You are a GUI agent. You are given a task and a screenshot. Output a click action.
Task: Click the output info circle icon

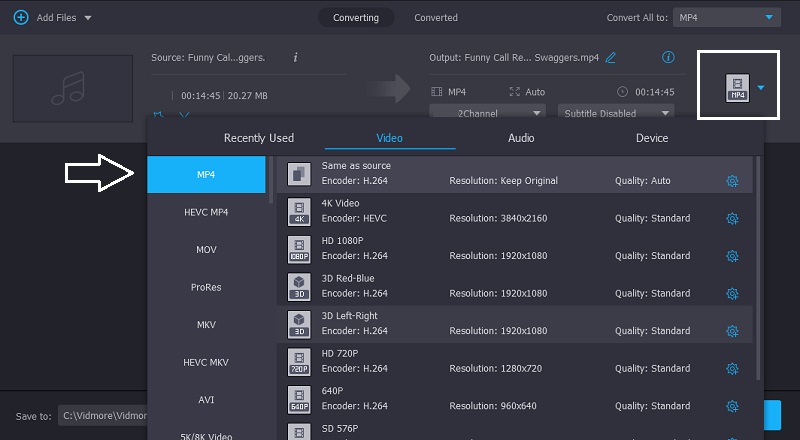pyautogui.click(x=668, y=57)
